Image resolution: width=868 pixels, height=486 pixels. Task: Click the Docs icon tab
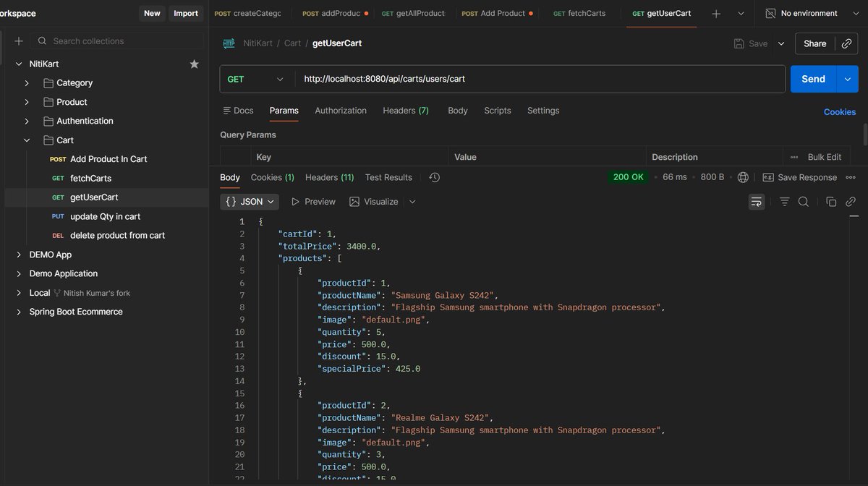226,111
